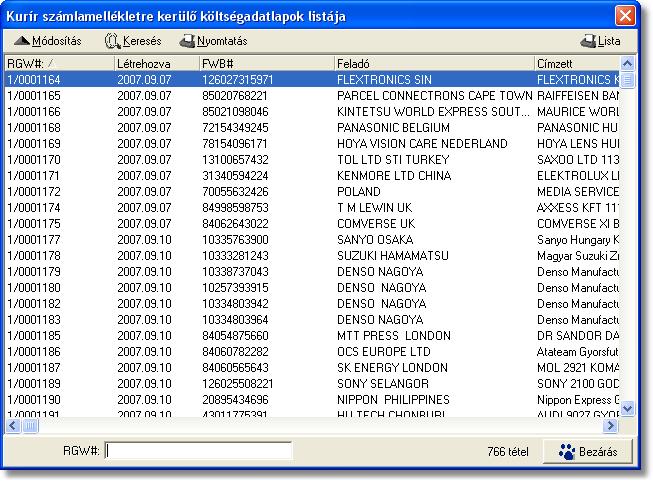The height and width of the screenshot is (482, 653).
Task: Click FWB# 10257393915
Action: [x=235, y=287]
